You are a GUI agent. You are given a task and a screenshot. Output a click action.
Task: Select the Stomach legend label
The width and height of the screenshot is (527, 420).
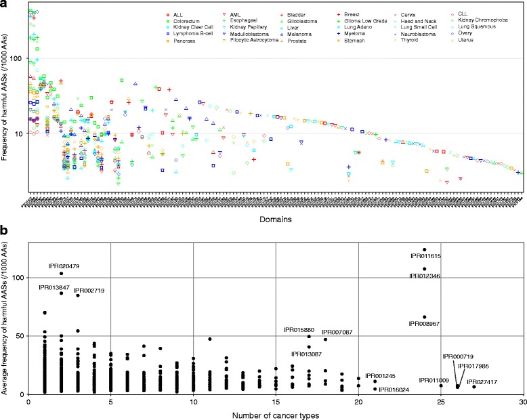pyautogui.click(x=354, y=41)
